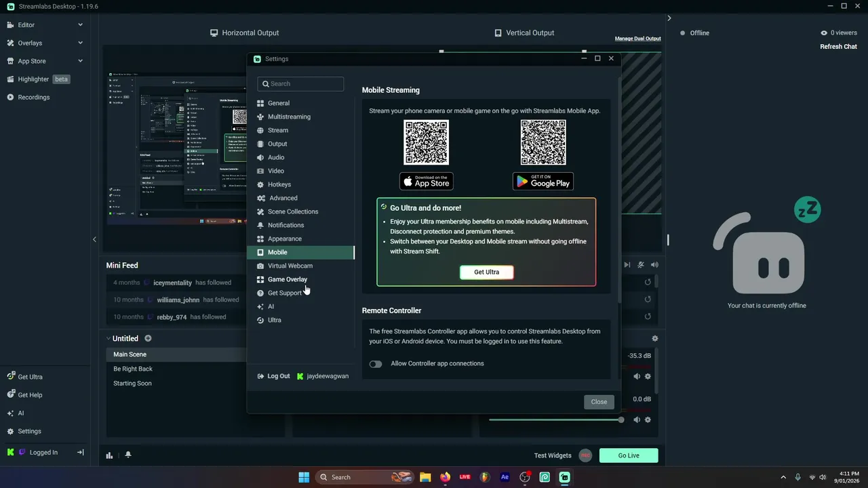Click Refresh Chat
This screenshot has width=868, height=488.
click(x=838, y=47)
